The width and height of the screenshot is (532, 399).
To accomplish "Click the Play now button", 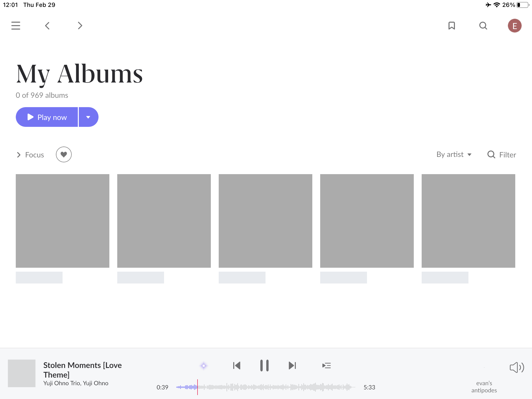I will tap(47, 117).
